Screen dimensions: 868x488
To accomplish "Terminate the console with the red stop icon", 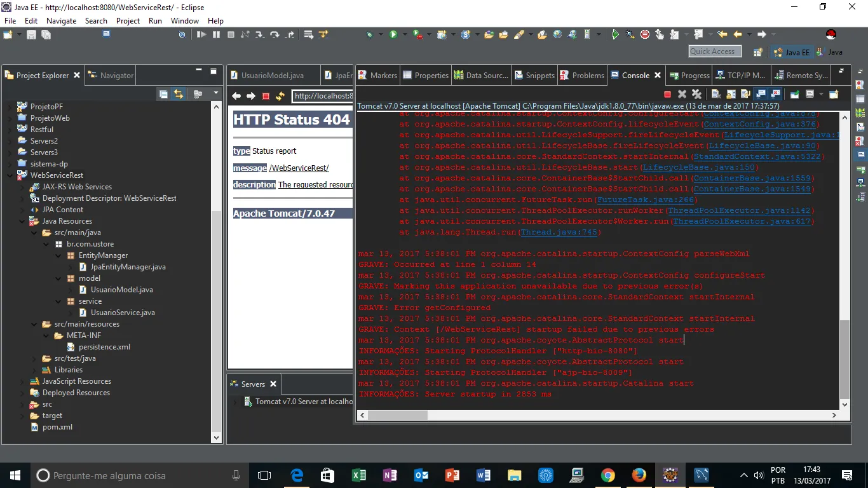I will coord(667,94).
